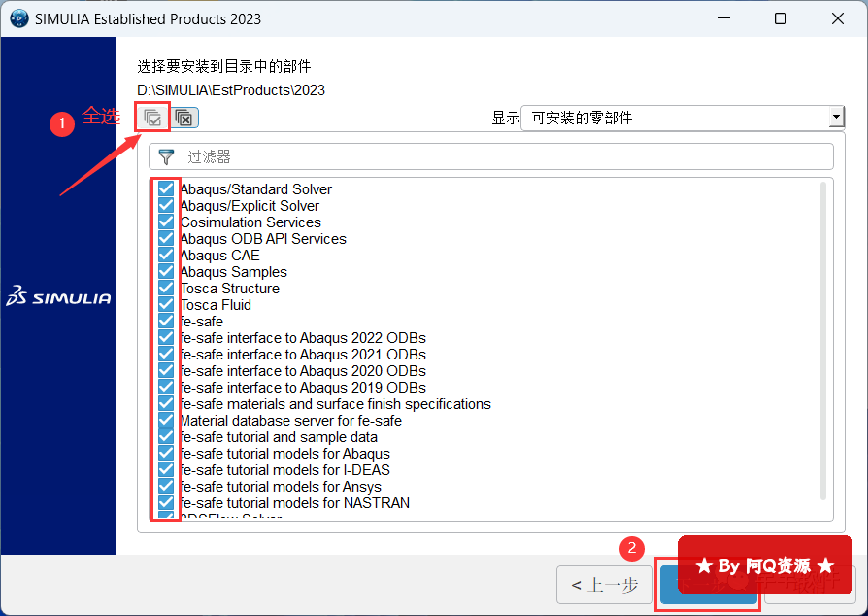Click into the 过滤器 filter field

(x=505, y=156)
